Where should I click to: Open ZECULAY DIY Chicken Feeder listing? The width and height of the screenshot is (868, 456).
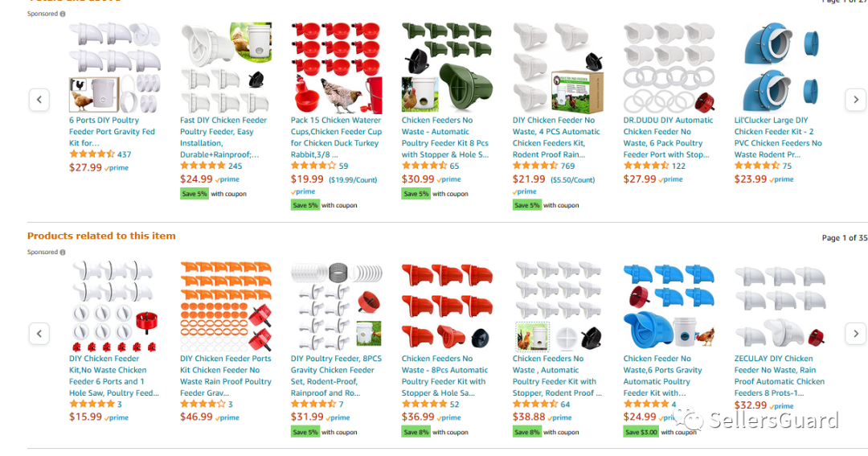click(x=779, y=376)
